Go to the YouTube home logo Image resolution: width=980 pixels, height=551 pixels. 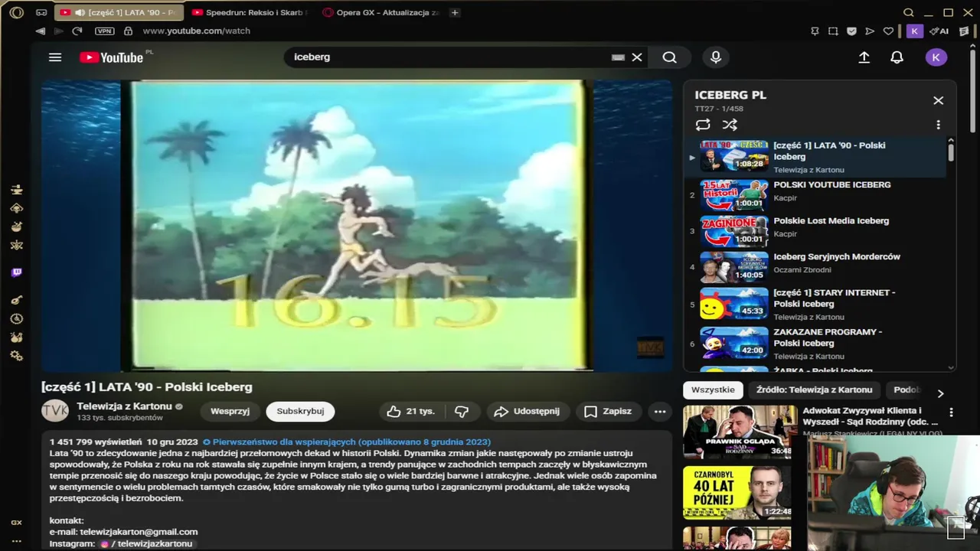[112, 57]
